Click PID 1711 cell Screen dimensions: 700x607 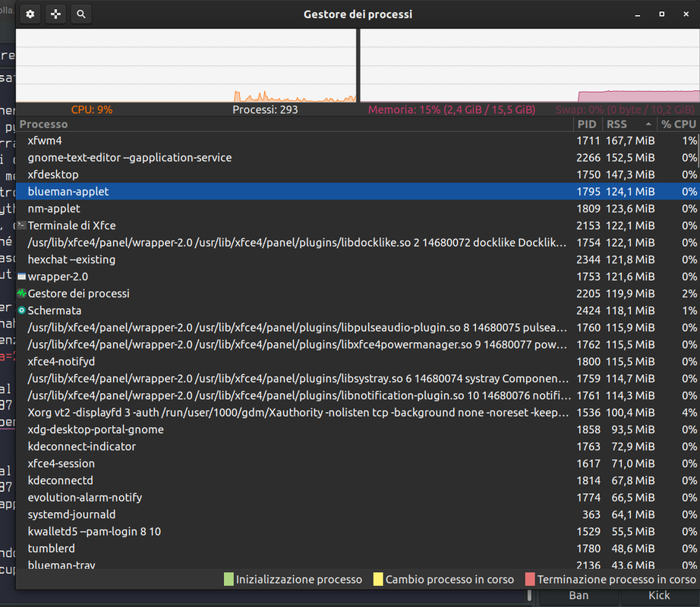click(588, 140)
